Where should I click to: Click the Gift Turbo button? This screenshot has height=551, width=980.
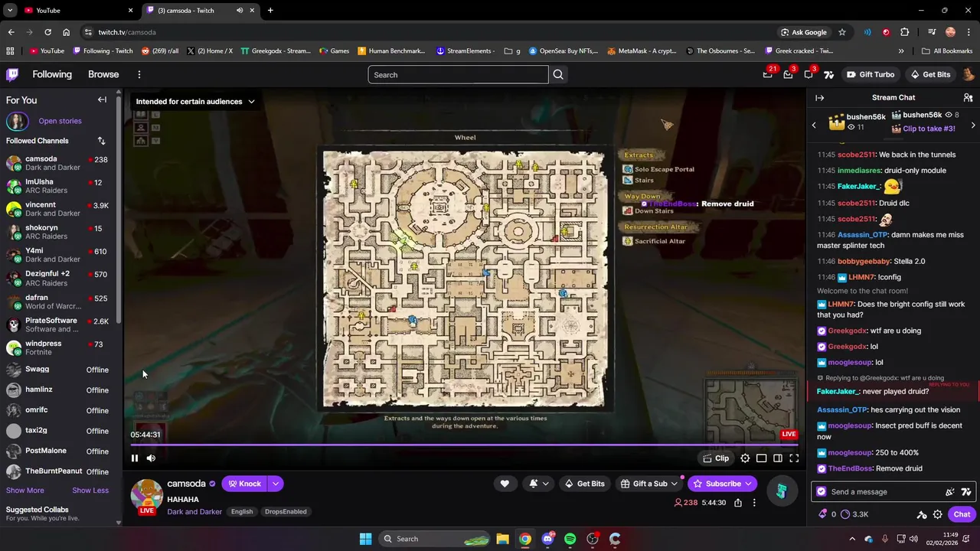click(x=870, y=74)
